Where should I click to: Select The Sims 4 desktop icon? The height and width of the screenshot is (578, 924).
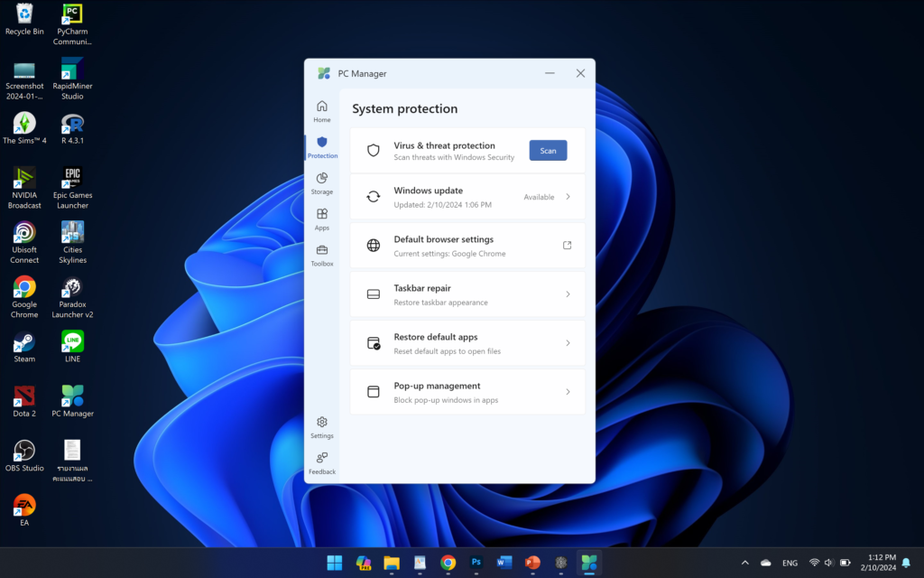[x=24, y=128]
